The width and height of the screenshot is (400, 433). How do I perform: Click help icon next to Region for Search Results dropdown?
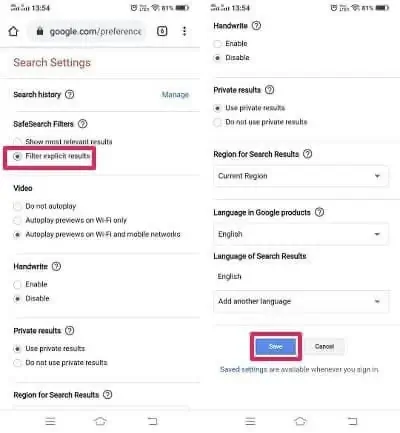(x=308, y=154)
